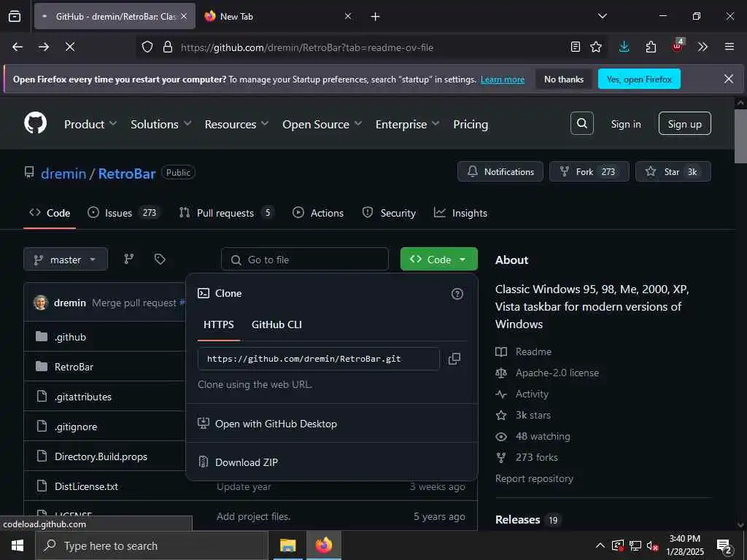Open the master branch dropdown
Image resolution: width=747 pixels, height=560 pixels.
click(x=66, y=260)
